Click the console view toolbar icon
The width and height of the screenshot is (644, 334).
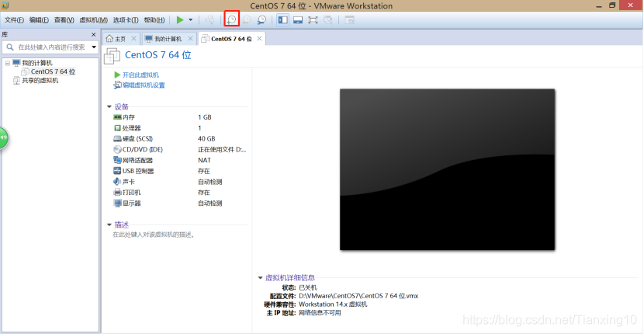[x=349, y=19]
